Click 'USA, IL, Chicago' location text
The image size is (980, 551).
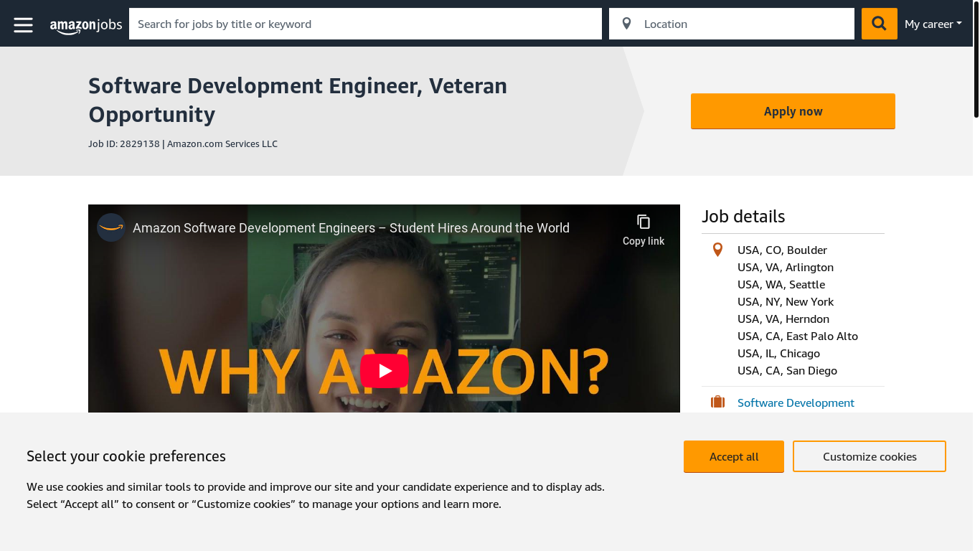(778, 353)
